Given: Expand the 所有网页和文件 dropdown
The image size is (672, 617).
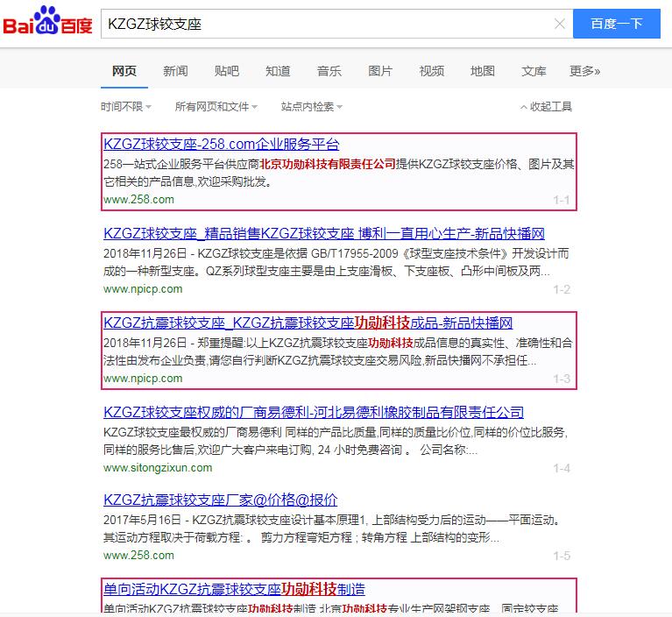Looking at the screenshot, I should pyautogui.click(x=216, y=107).
